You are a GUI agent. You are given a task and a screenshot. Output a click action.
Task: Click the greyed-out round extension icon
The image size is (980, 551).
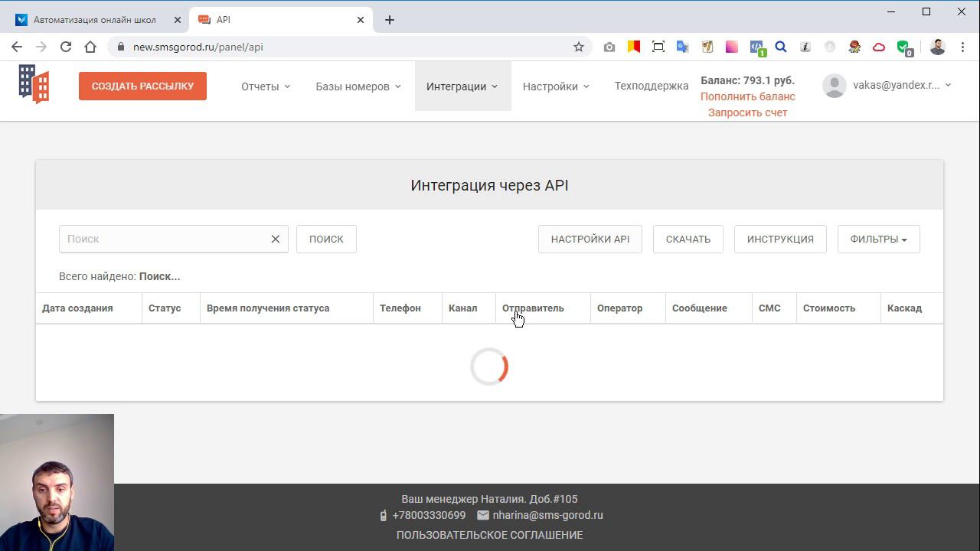(830, 47)
